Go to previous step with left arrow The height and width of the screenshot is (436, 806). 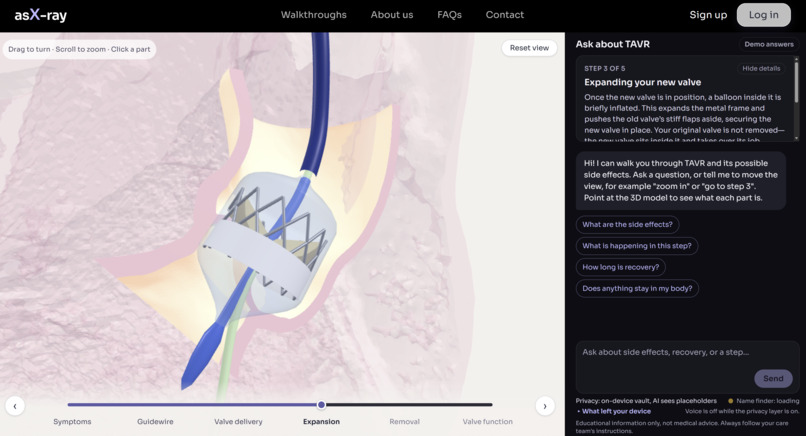point(15,406)
